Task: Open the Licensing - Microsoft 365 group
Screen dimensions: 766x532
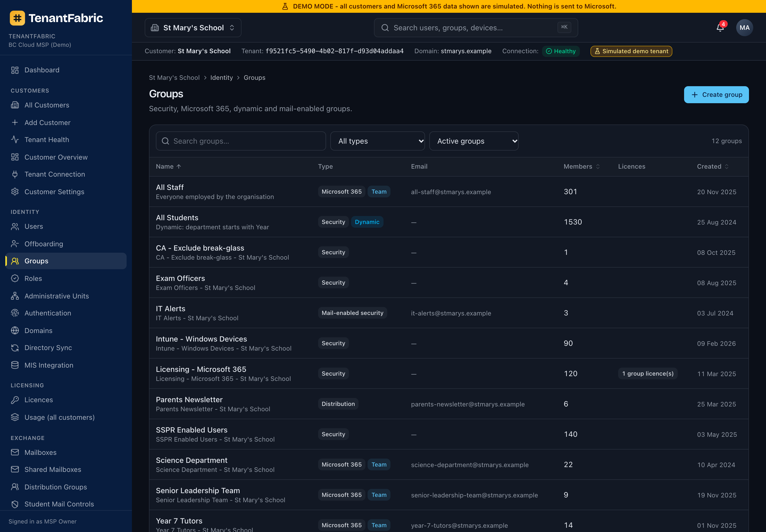Action: click(449, 374)
